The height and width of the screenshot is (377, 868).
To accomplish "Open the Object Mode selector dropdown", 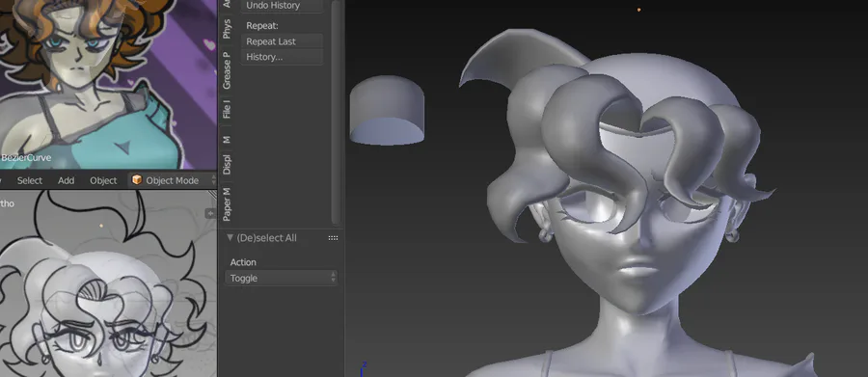I will click(172, 180).
